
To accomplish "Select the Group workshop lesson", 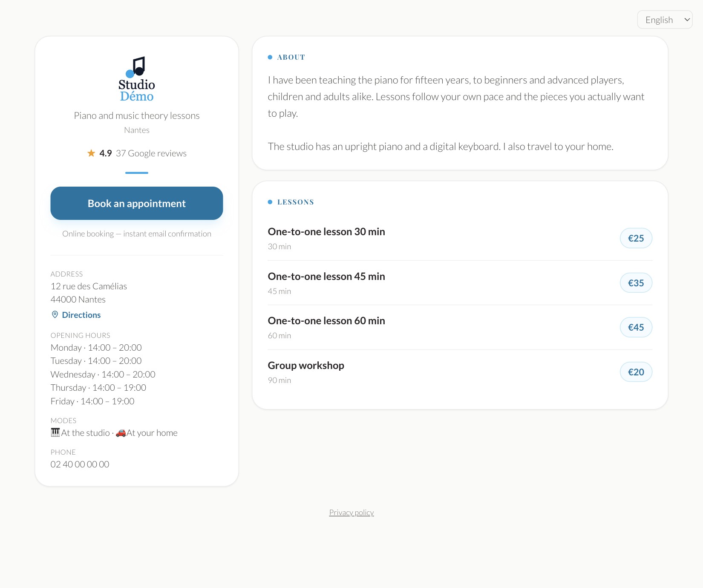I will pyautogui.click(x=460, y=372).
